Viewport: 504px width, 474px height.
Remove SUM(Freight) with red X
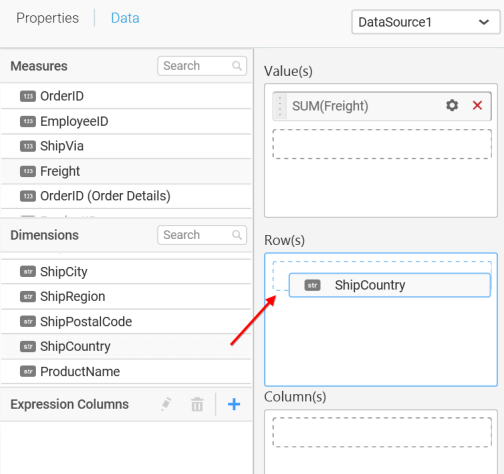(x=477, y=106)
